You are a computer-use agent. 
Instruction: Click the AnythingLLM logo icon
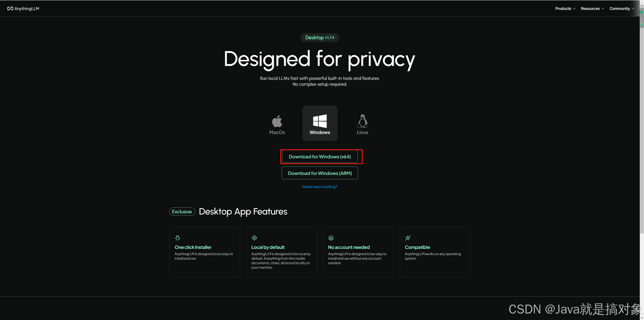point(10,9)
